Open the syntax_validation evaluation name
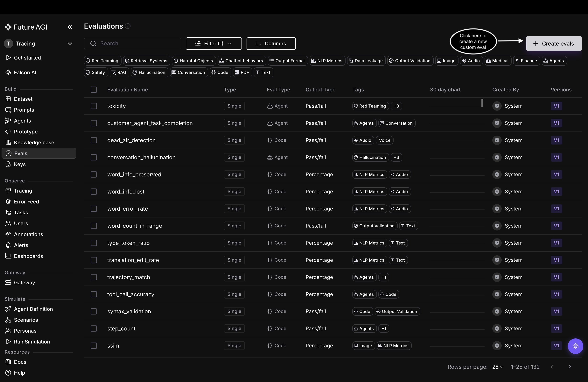The height and width of the screenshot is (382, 588). pyautogui.click(x=129, y=311)
